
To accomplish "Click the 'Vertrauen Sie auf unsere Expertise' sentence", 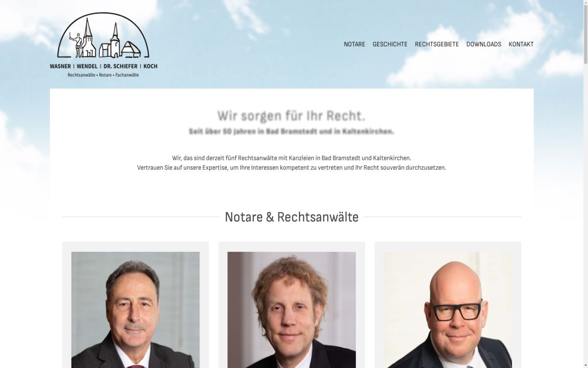I will (x=292, y=167).
